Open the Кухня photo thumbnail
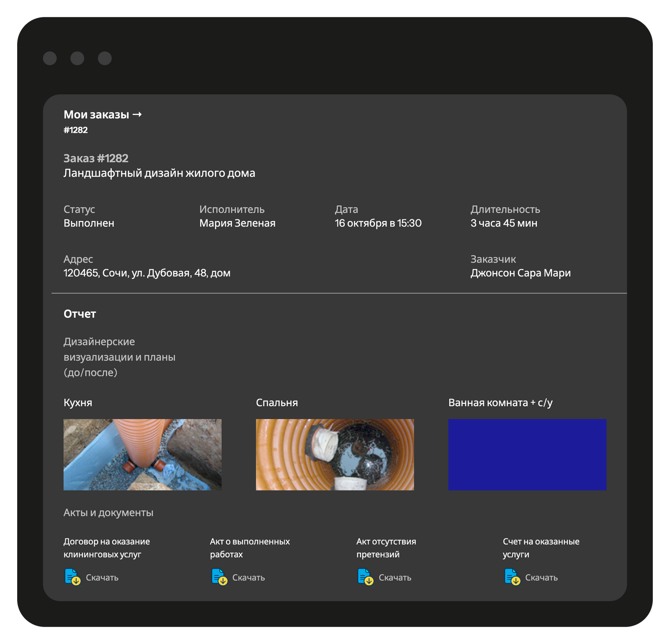 [142, 454]
